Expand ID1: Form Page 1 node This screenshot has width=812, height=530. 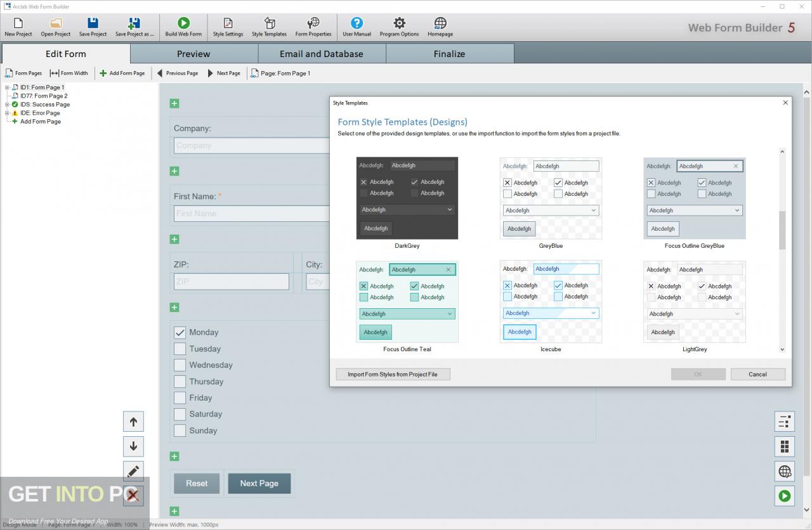coord(7,87)
